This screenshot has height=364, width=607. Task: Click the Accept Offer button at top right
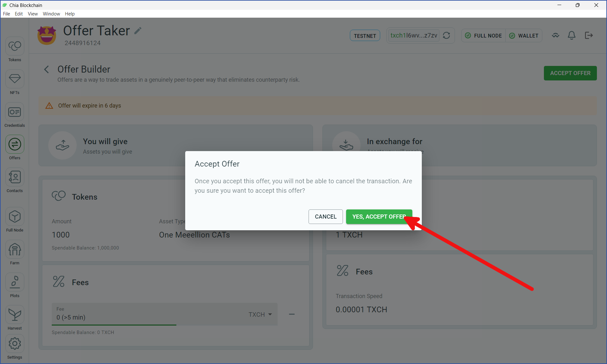pyautogui.click(x=570, y=73)
